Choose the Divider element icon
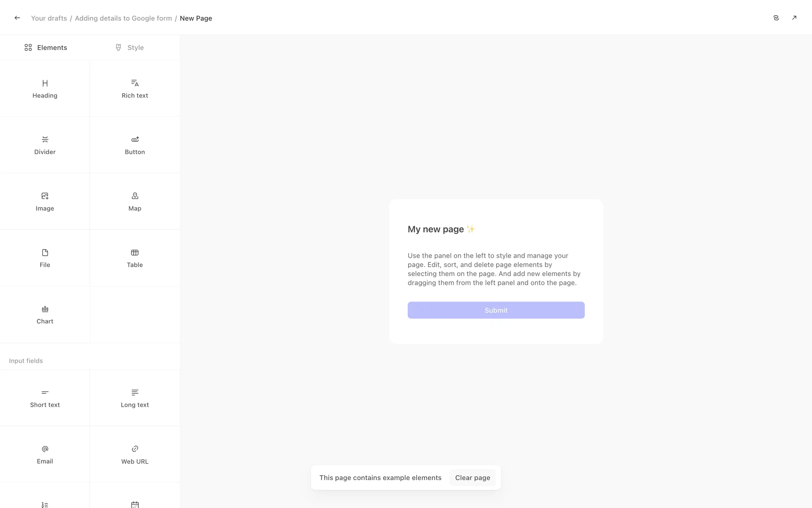 (x=45, y=140)
